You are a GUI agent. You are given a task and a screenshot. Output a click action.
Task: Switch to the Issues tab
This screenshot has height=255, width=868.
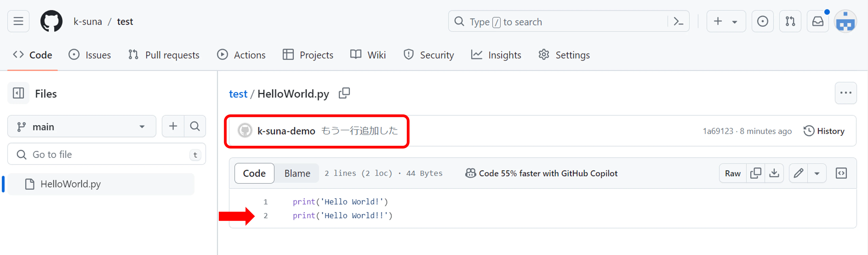(x=90, y=55)
